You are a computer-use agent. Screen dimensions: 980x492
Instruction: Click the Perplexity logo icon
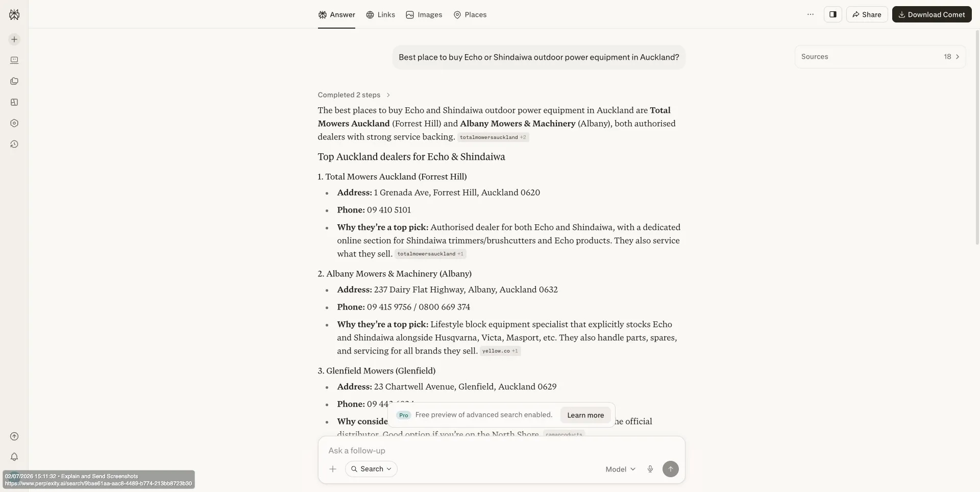[x=14, y=15]
